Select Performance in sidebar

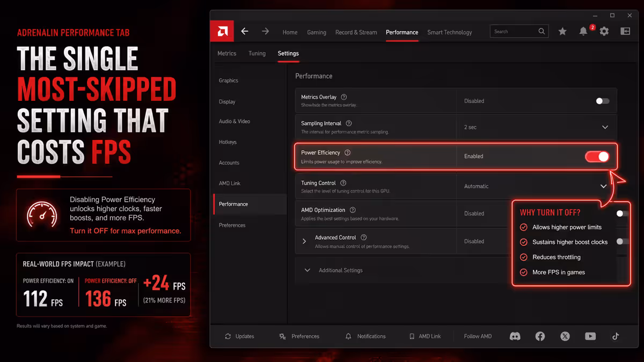click(250, 204)
